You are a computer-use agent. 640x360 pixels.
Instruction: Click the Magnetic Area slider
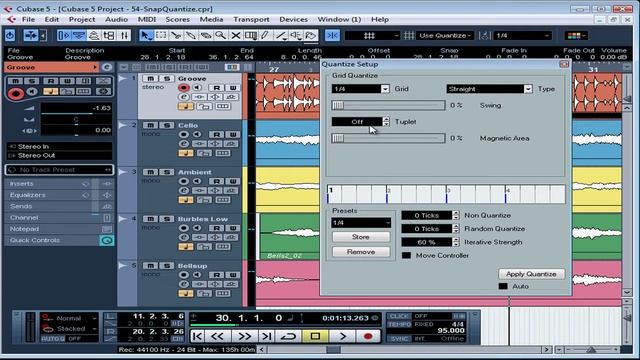click(388, 138)
